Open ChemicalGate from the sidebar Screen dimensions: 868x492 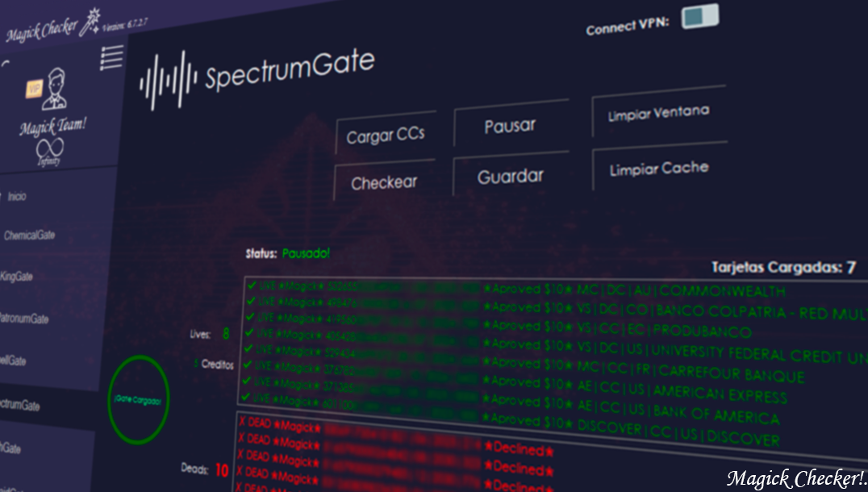29,236
